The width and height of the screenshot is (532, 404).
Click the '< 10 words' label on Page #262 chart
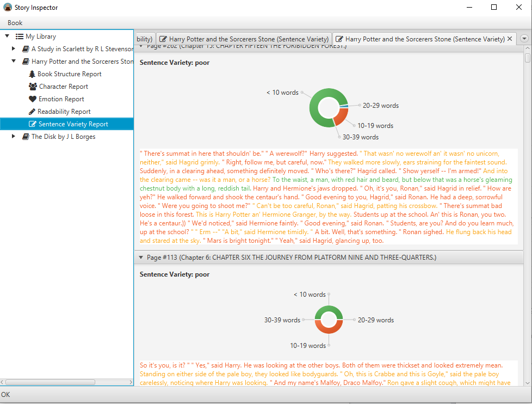pos(283,93)
